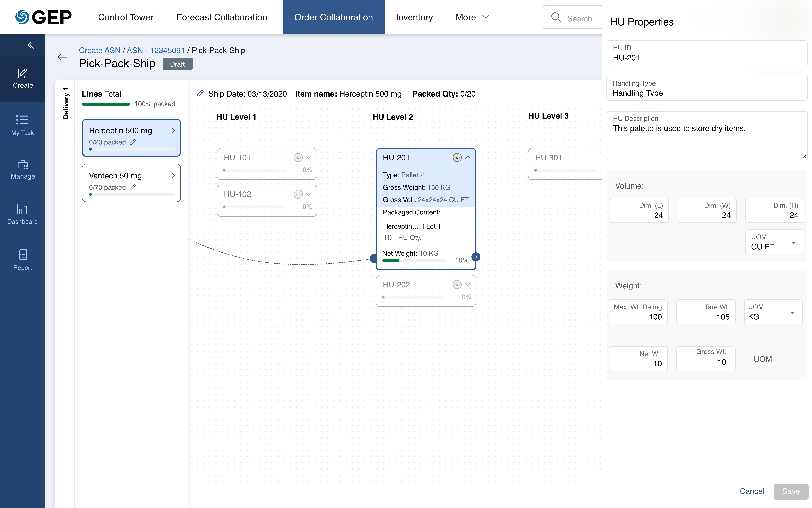This screenshot has height=508, width=812.
Task: Click pencil icon beside Ship Date
Action: point(201,94)
